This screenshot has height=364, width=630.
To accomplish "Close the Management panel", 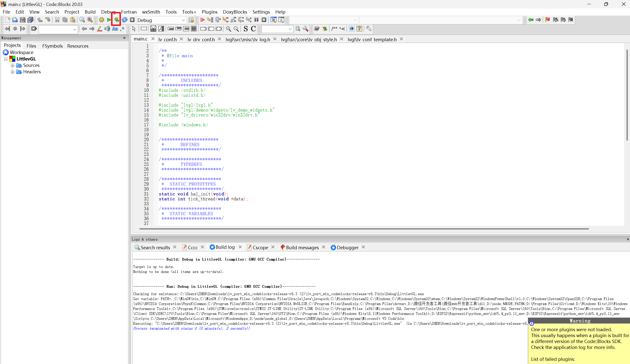I will [124, 38].
